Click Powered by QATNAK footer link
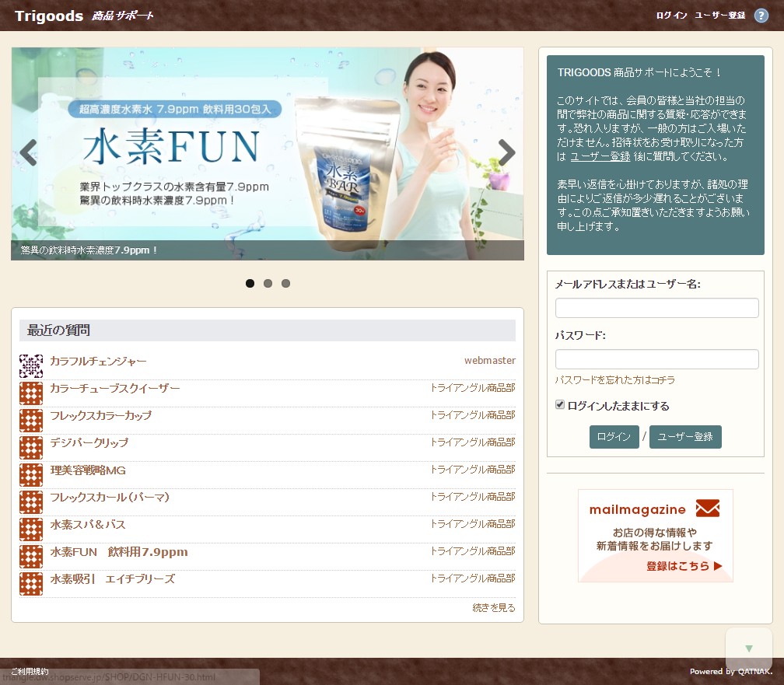 [x=731, y=672]
